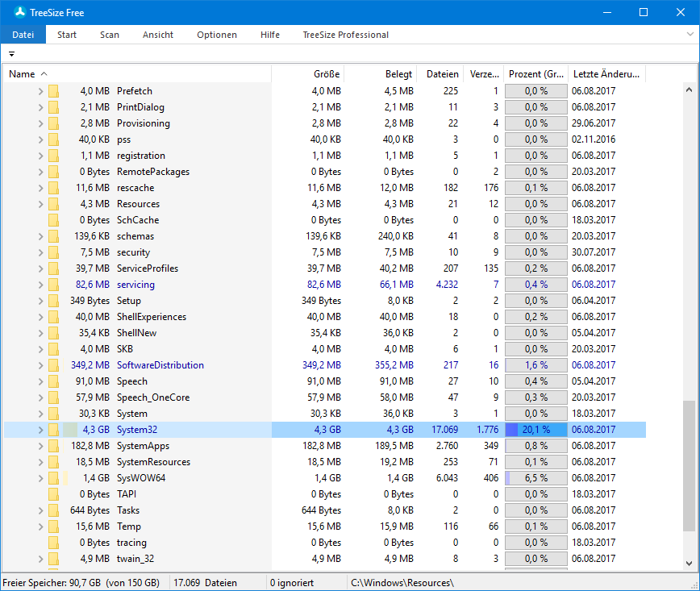Click the Setup folder icon
This screenshot has width=700, height=591.
tap(53, 301)
